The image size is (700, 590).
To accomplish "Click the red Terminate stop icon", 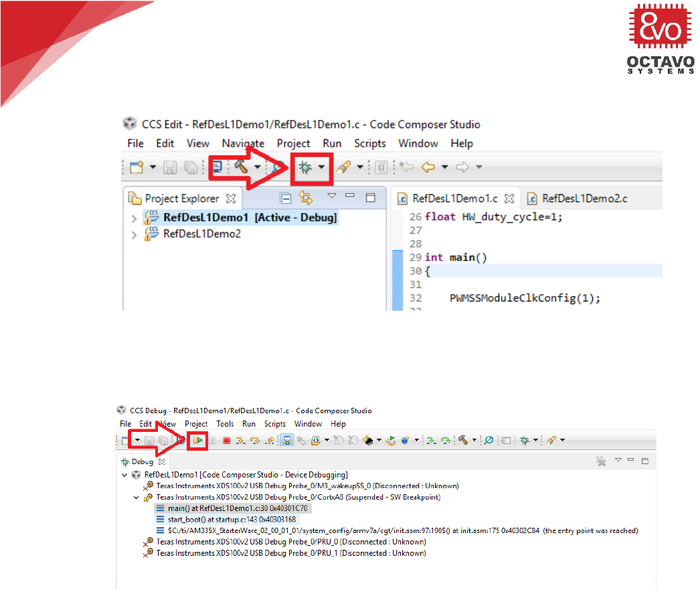I will (x=227, y=441).
